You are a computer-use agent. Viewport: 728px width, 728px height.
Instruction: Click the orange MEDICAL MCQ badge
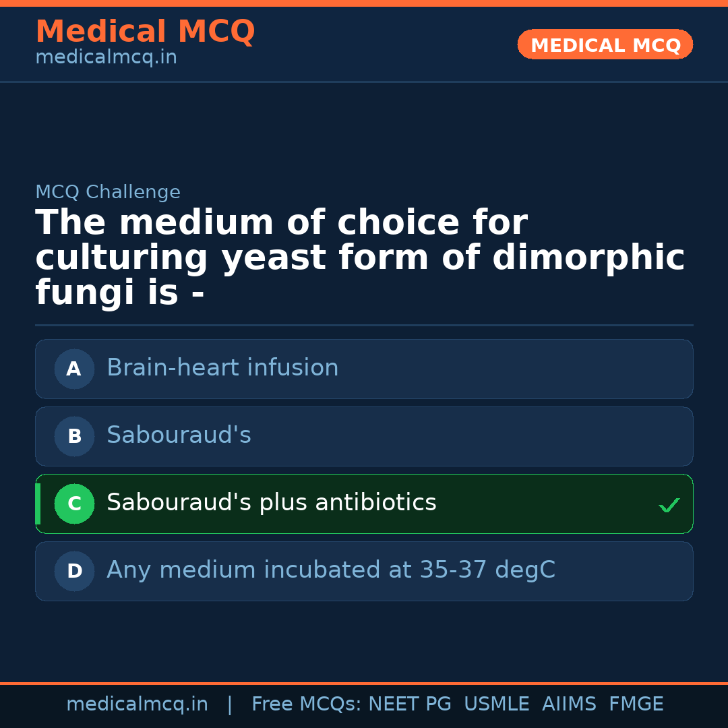point(605,45)
